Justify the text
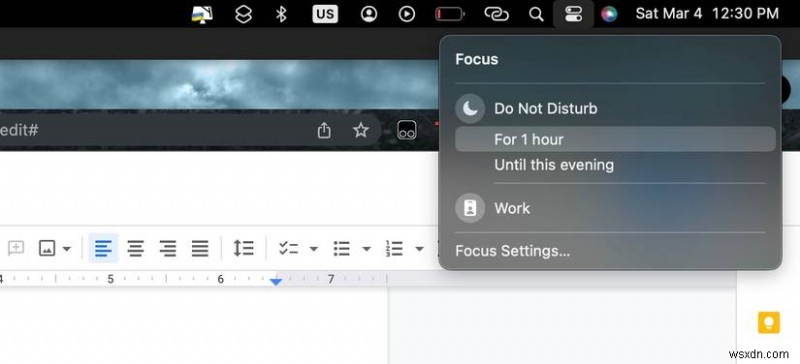800x364 pixels. pyautogui.click(x=200, y=249)
